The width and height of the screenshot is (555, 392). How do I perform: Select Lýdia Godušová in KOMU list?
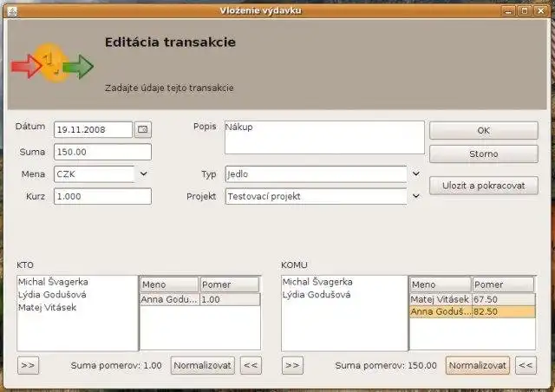point(344,295)
